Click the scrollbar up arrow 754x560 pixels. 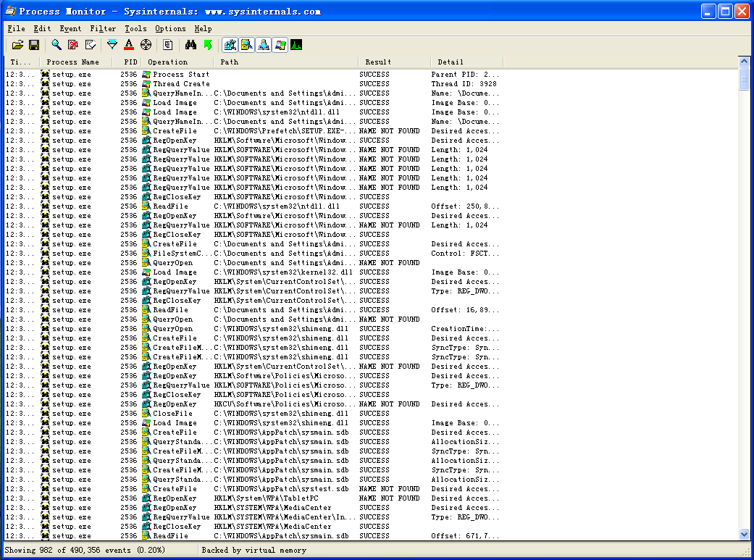pyautogui.click(x=744, y=62)
